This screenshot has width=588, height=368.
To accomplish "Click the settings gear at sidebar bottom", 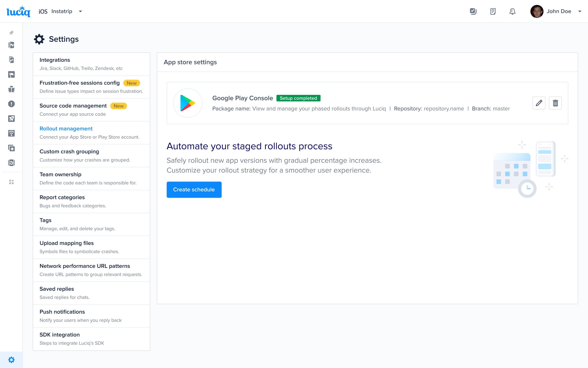I will click(11, 360).
